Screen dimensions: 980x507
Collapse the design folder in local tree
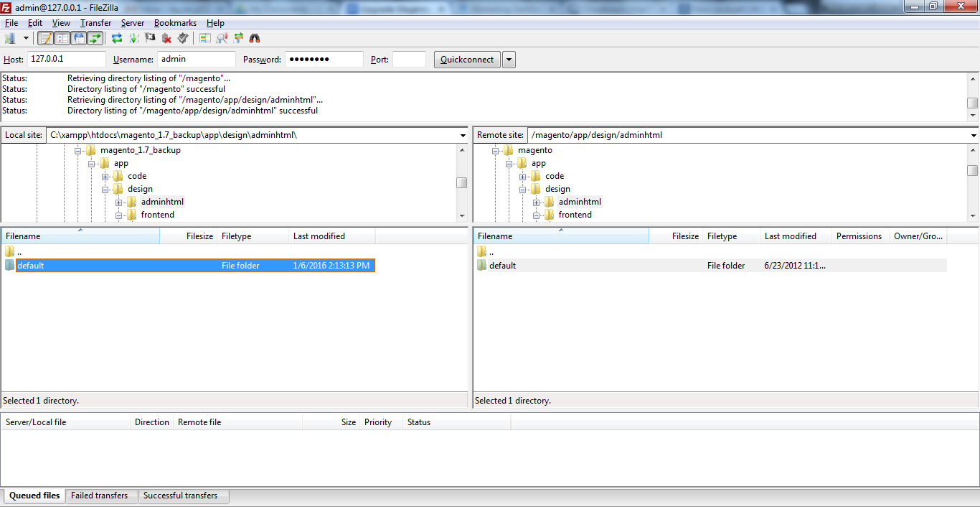click(105, 190)
